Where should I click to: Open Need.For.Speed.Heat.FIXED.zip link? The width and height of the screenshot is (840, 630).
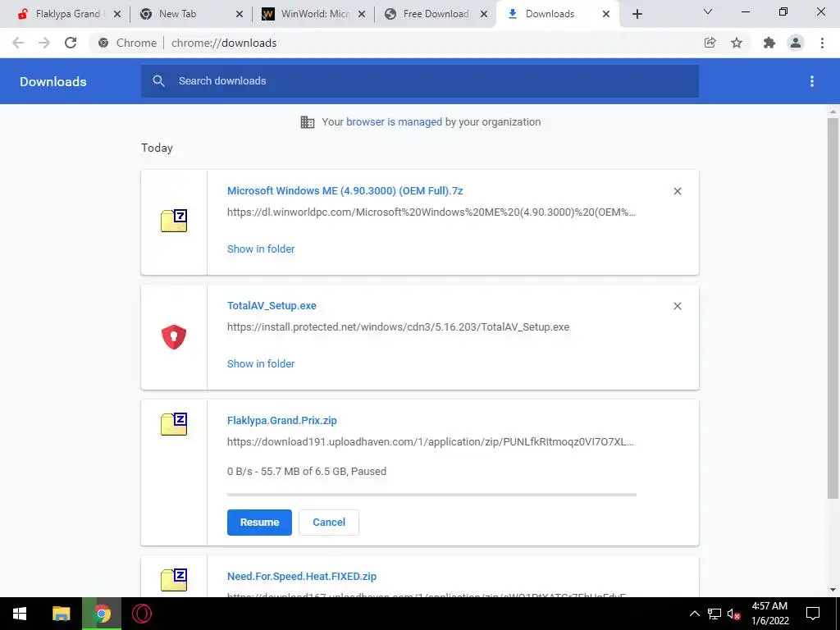pyautogui.click(x=302, y=577)
